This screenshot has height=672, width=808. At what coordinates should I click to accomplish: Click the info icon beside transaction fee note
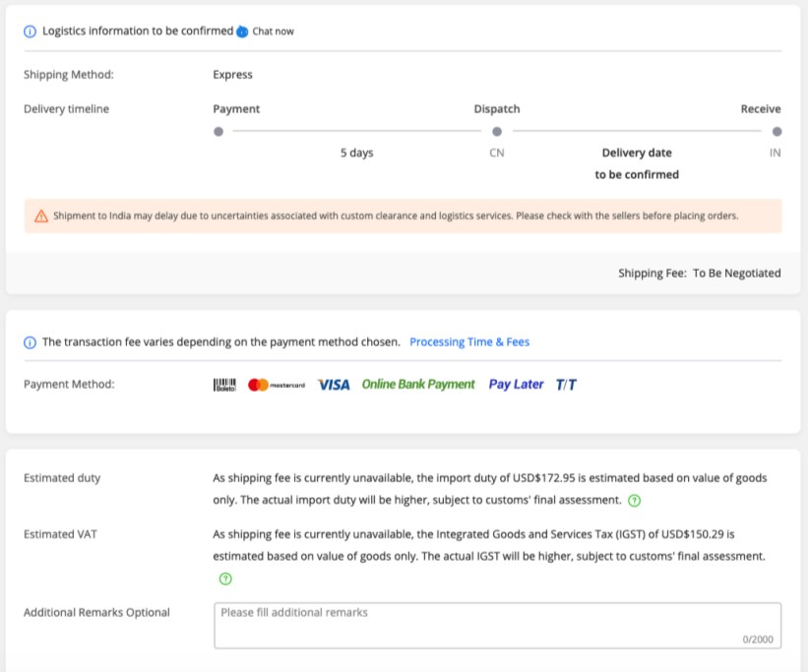click(30, 342)
